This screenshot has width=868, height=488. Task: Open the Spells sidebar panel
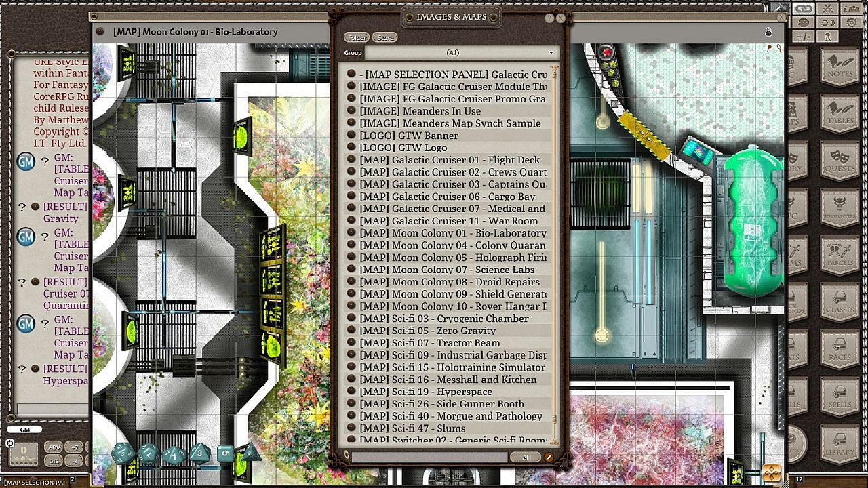[x=840, y=396]
